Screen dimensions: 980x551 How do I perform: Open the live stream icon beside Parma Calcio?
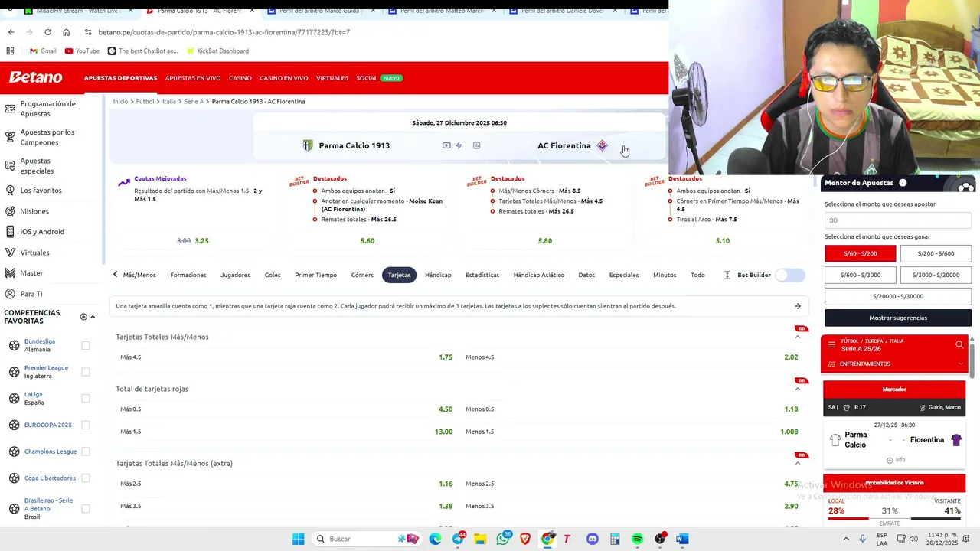coord(446,145)
